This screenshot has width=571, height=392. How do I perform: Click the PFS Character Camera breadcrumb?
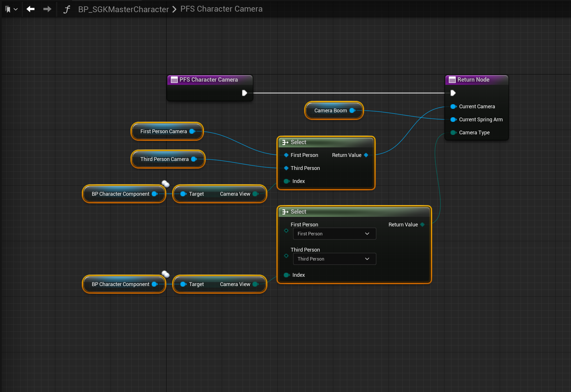coord(221,9)
